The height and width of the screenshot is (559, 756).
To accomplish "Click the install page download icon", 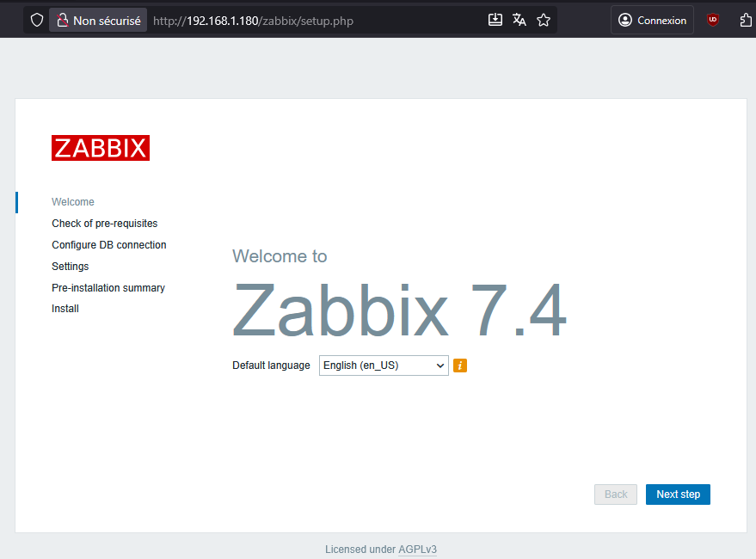I will pyautogui.click(x=495, y=20).
